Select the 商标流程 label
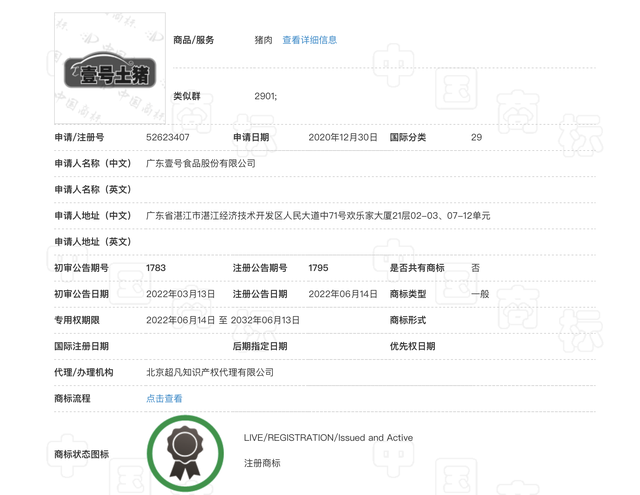The width and height of the screenshot is (640, 495). [72, 399]
